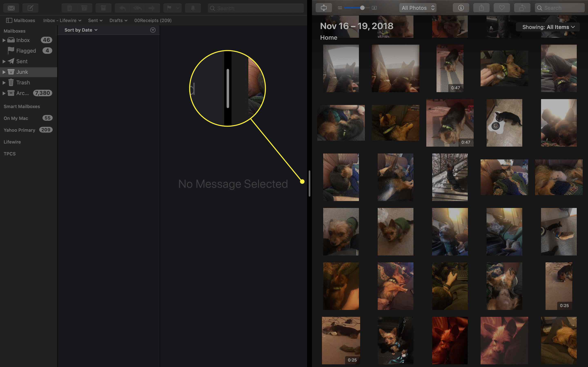Click the Photos rotate/edit icon
588x367 pixels.
[x=521, y=8]
